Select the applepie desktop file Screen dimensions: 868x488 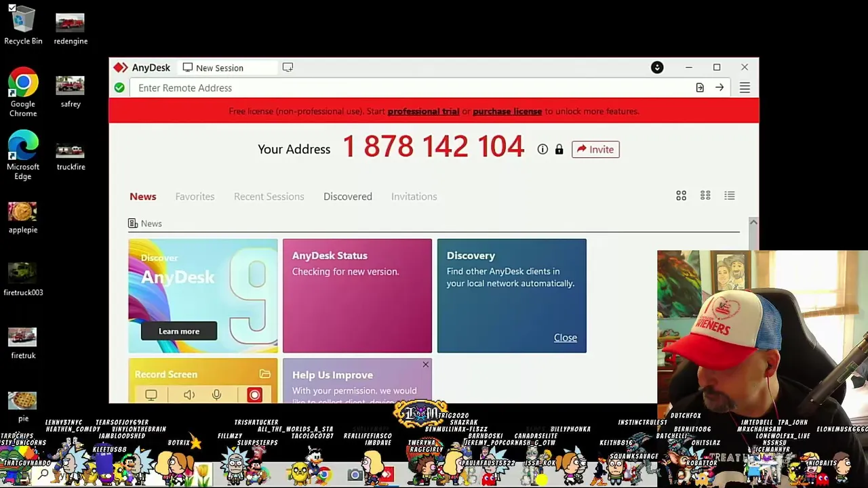click(x=23, y=218)
